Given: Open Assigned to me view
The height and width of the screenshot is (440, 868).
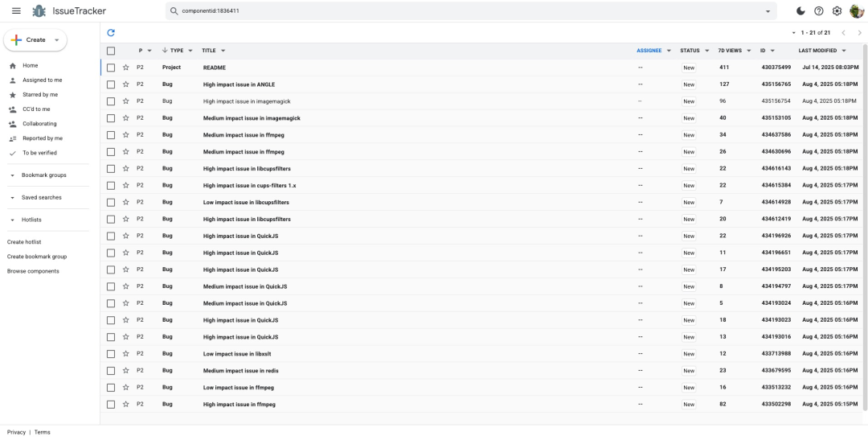Looking at the screenshot, I should (42, 80).
